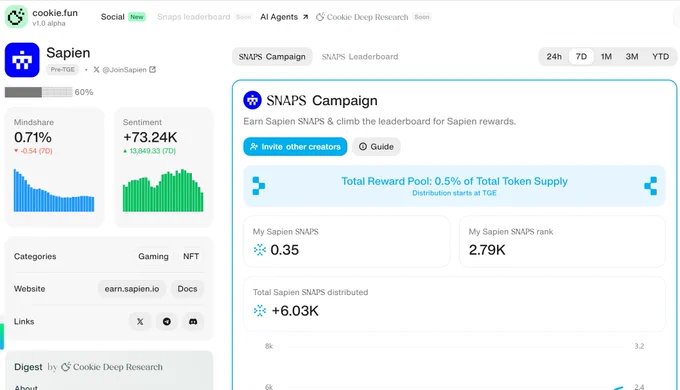The width and height of the screenshot is (680, 390).
Task: Select the 3M time range
Action: 632,57
